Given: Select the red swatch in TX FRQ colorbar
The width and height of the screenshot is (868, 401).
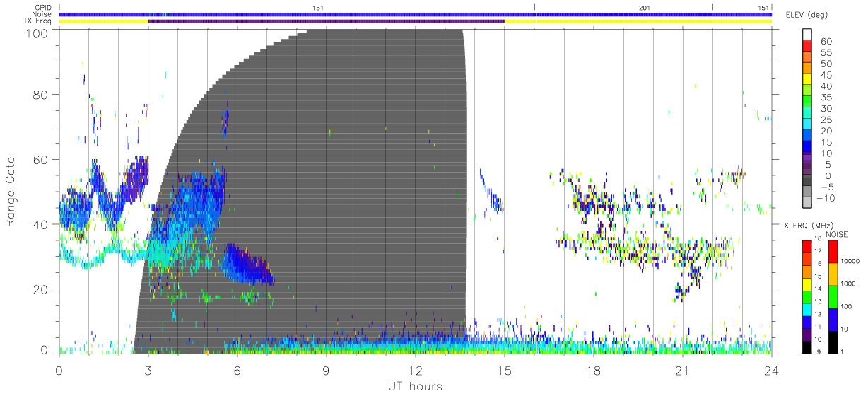Looking at the screenshot, I should [807, 245].
